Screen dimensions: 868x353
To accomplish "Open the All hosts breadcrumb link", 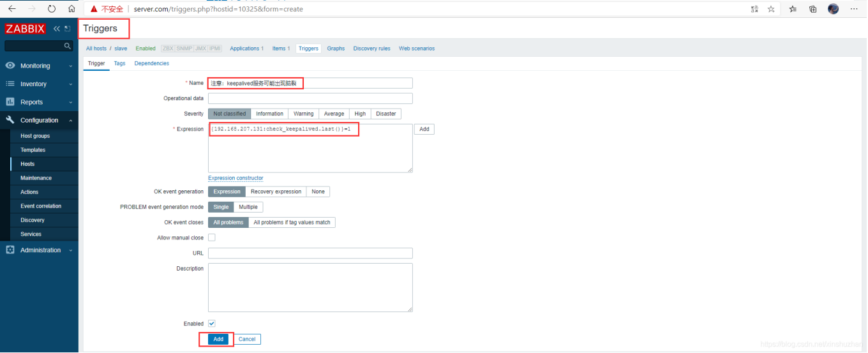I will click(x=96, y=49).
